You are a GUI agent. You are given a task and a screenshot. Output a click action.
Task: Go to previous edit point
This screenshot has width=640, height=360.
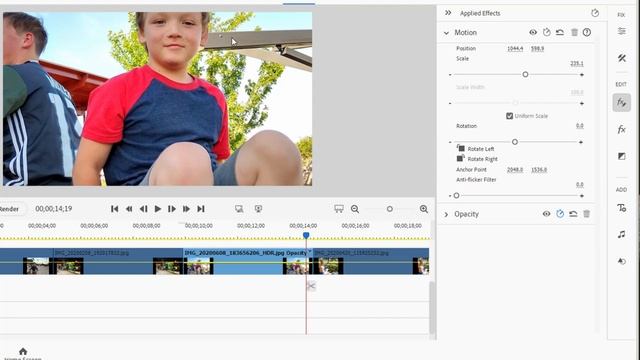pos(115,209)
